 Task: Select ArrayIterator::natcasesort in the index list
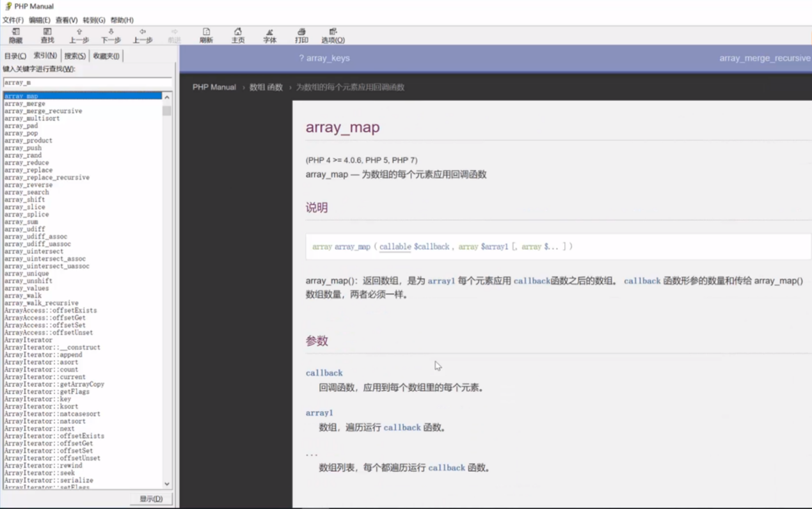(52, 414)
